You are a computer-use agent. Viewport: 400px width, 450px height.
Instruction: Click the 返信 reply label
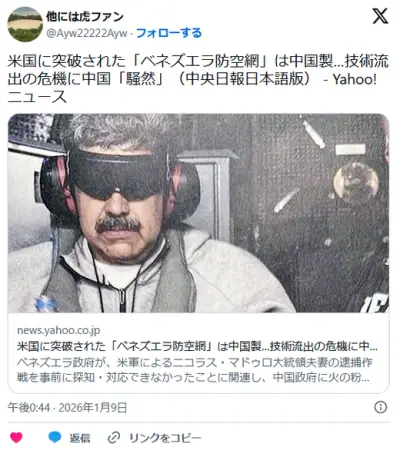[80, 438]
